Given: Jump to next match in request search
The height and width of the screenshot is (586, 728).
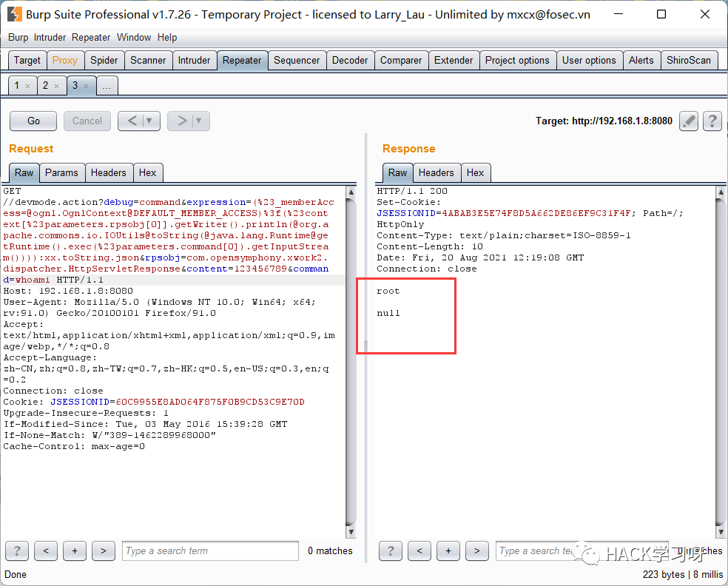Looking at the screenshot, I should (104, 550).
